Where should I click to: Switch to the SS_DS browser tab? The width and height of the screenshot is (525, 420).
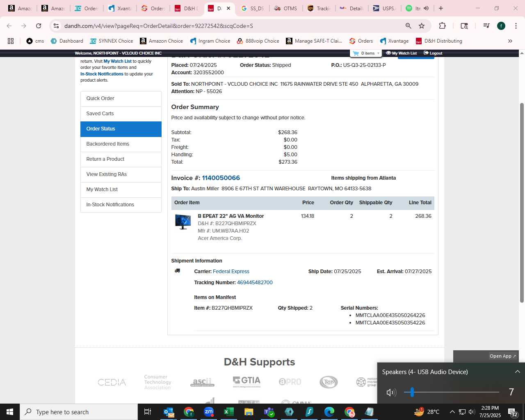click(253, 8)
